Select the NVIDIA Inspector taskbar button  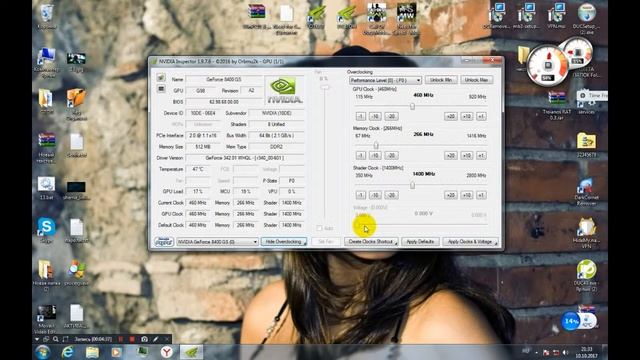tap(191, 352)
